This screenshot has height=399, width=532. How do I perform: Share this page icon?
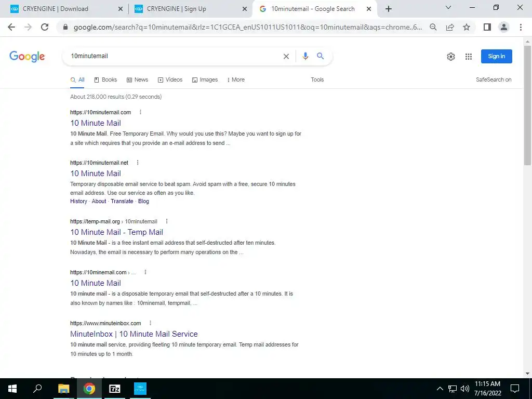450,27
